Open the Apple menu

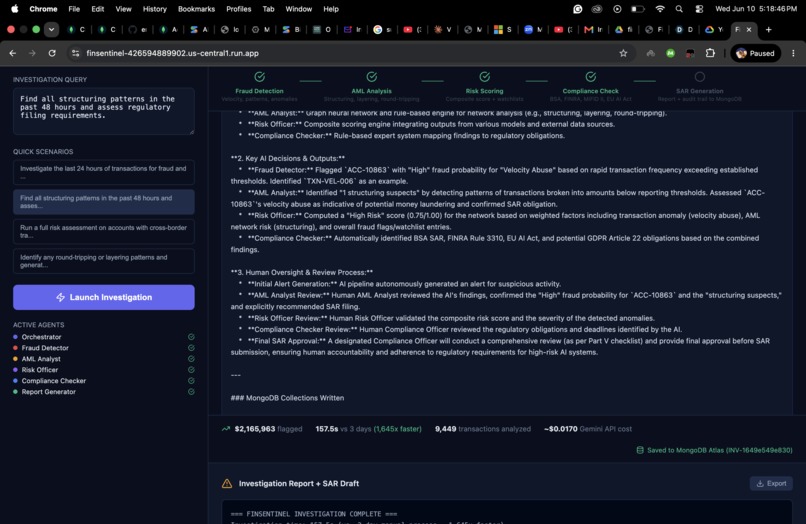(x=14, y=9)
